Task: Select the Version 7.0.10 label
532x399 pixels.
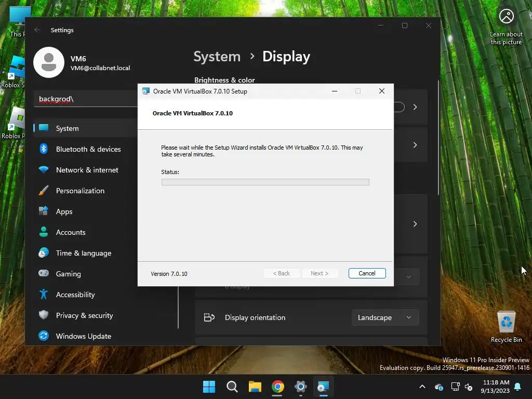Action: [x=169, y=274]
